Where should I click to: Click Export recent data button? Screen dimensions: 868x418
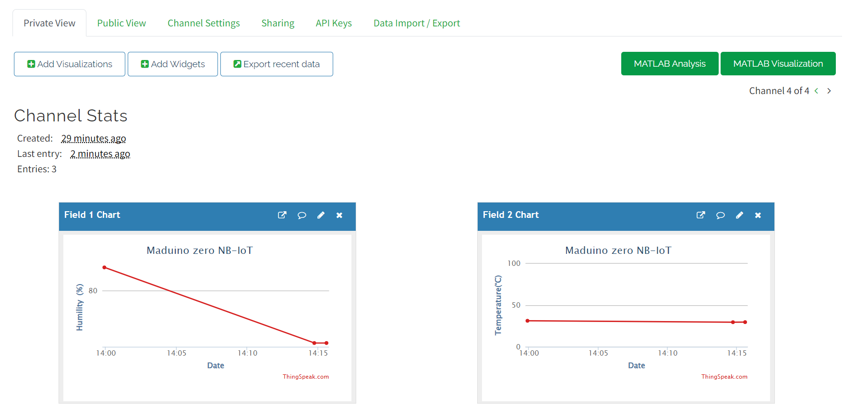[277, 64]
